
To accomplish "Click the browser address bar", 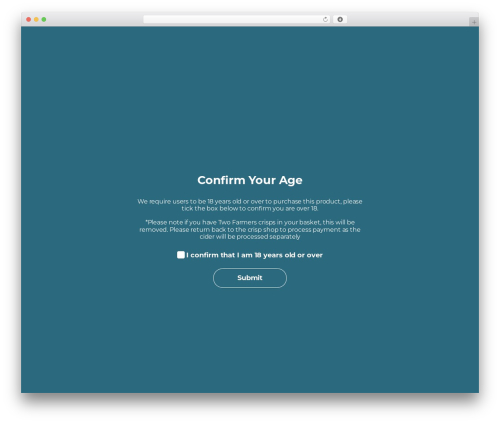I will tap(237, 20).
